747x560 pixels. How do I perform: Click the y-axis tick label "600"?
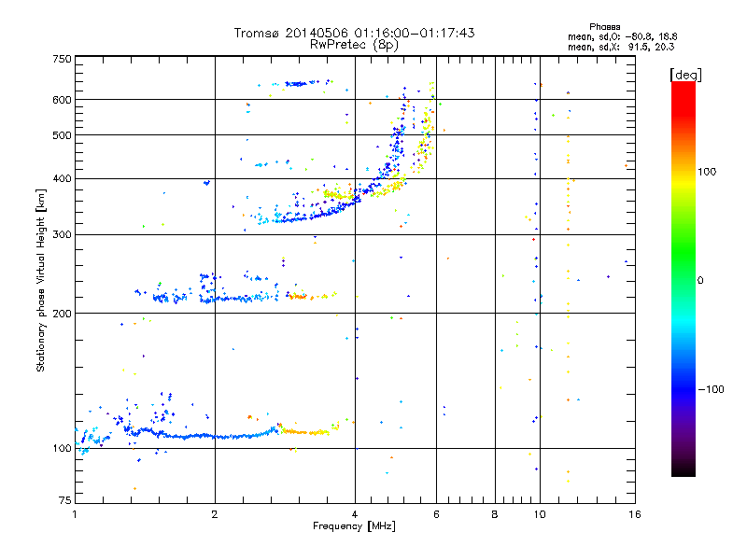coord(62,100)
